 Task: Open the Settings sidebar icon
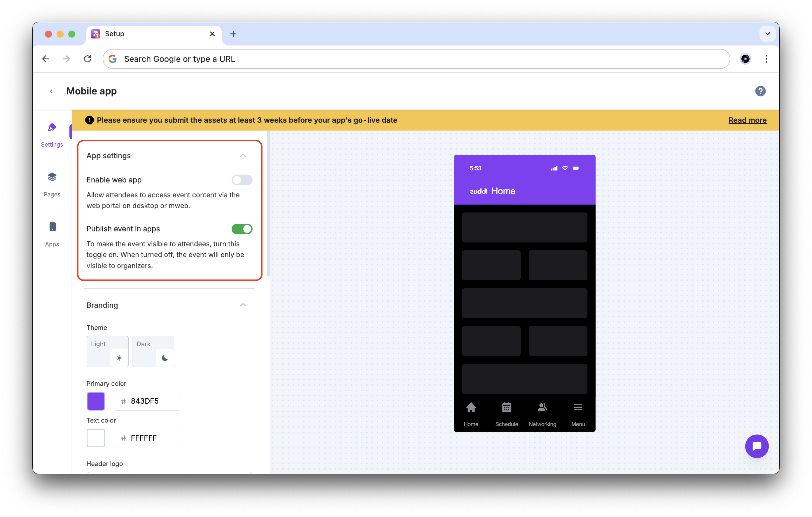(52, 128)
